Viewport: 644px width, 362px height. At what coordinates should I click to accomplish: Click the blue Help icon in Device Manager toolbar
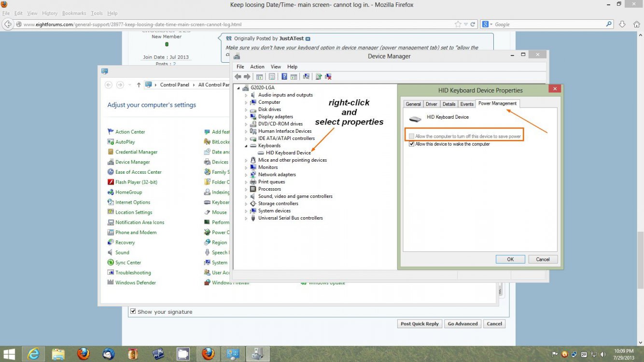point(284,76)
